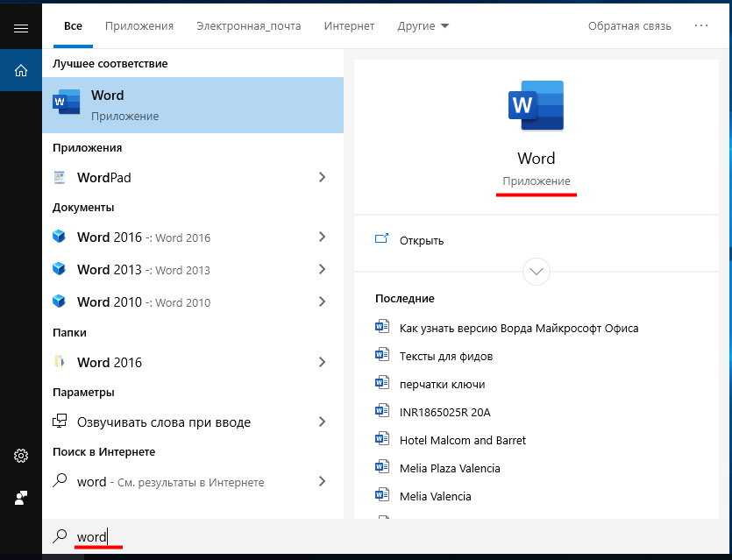Click the narrator settings monitor icon

(60, 422)
